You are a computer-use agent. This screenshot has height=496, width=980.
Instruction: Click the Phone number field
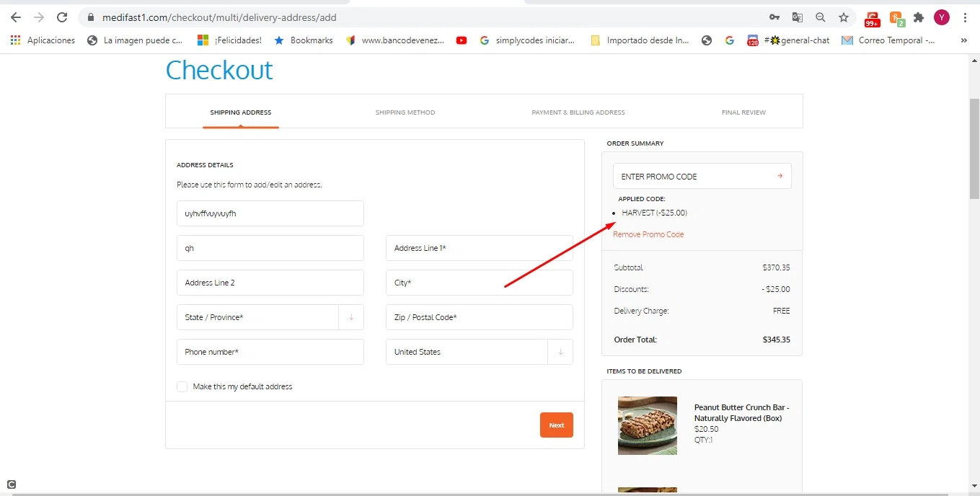pos(270,352)
